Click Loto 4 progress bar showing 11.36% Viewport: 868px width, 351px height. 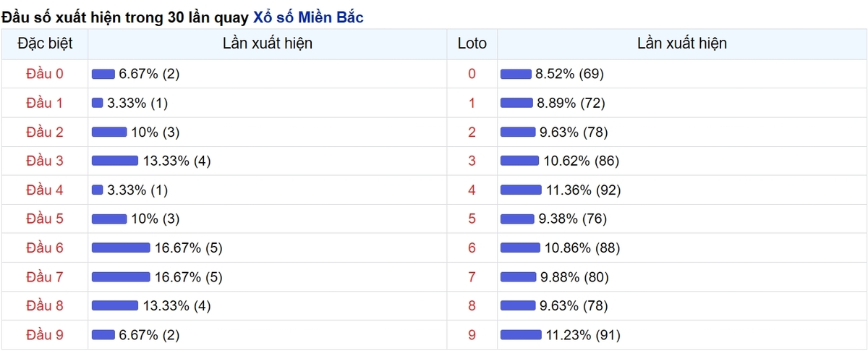pos(521,190)
